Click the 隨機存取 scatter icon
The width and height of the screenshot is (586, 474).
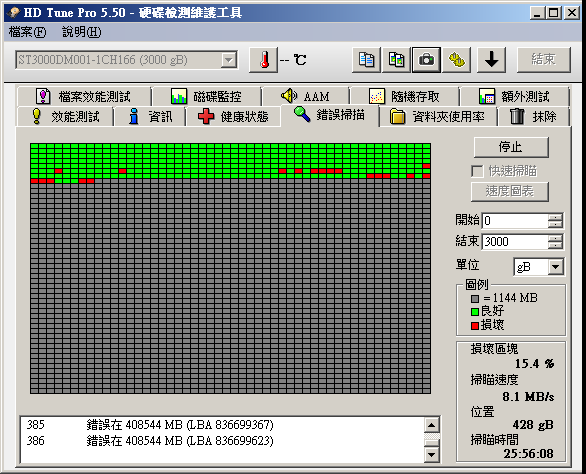(x=377, y=96)
